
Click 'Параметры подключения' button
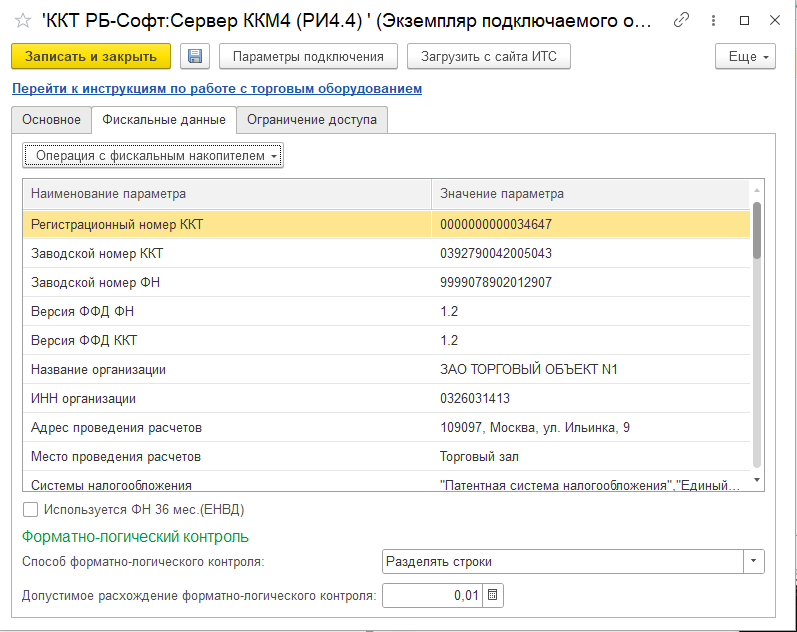point(307,57)
